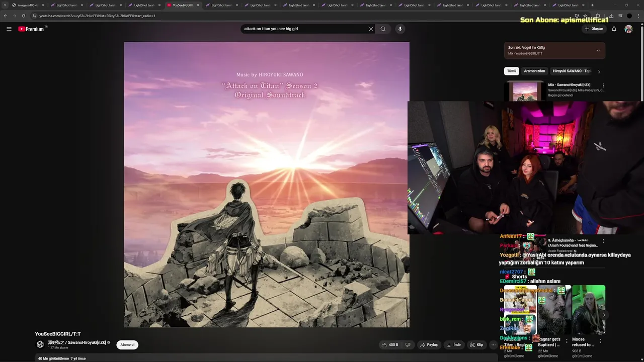
Task: Open the browser tab search dropdown
Action: tap(5, 5)
